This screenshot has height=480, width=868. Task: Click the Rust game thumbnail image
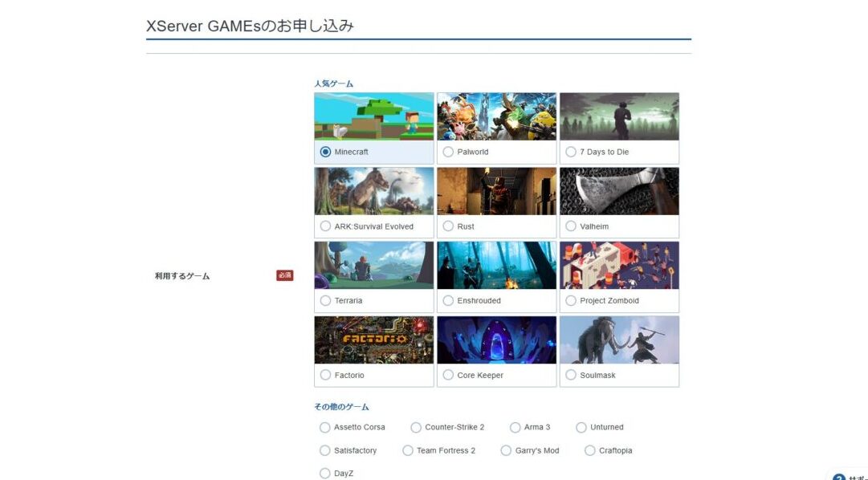point(496,191)
